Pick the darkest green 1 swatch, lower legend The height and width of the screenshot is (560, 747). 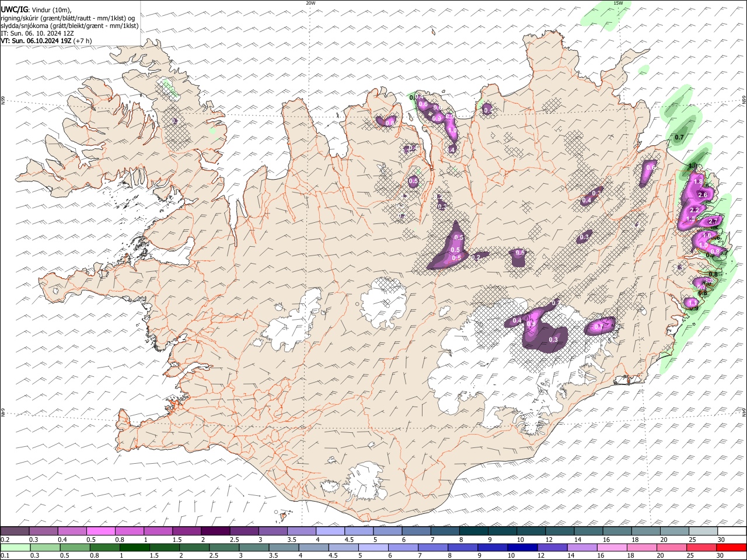pos(135,547)
